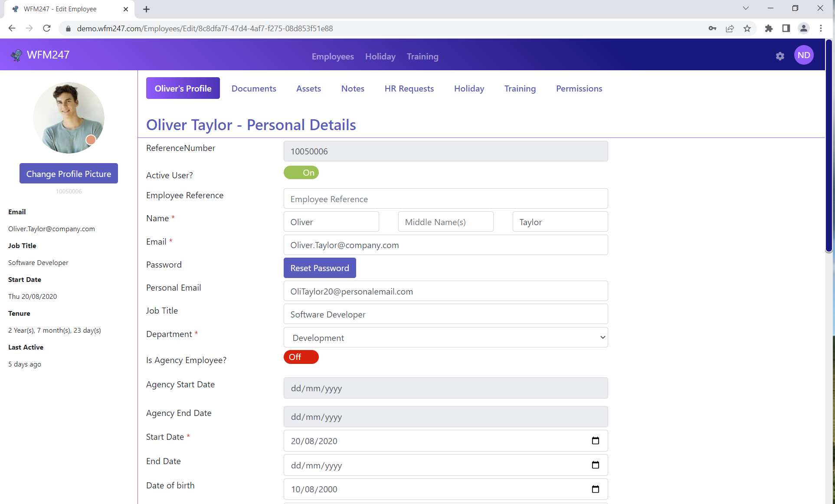This screenshot has width=835, height=504.
Task: Switch to Oliver's Profile tab
Action: click(183, 88)
